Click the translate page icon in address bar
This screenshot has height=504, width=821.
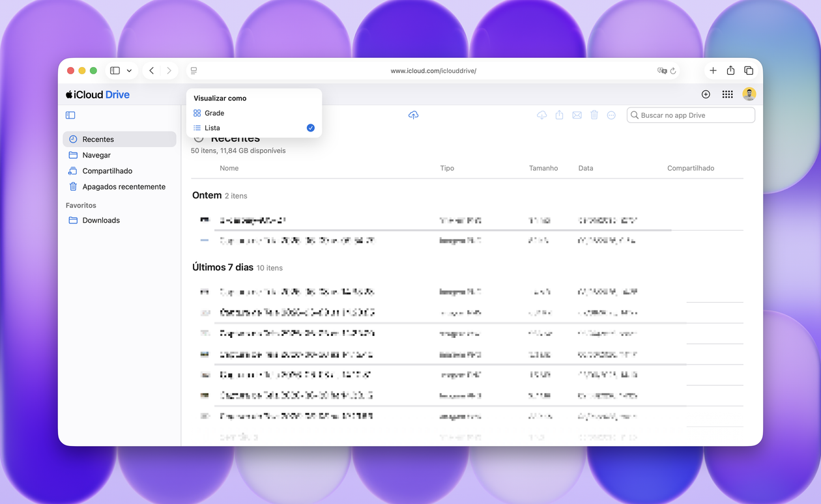click(x=662, y=70)
